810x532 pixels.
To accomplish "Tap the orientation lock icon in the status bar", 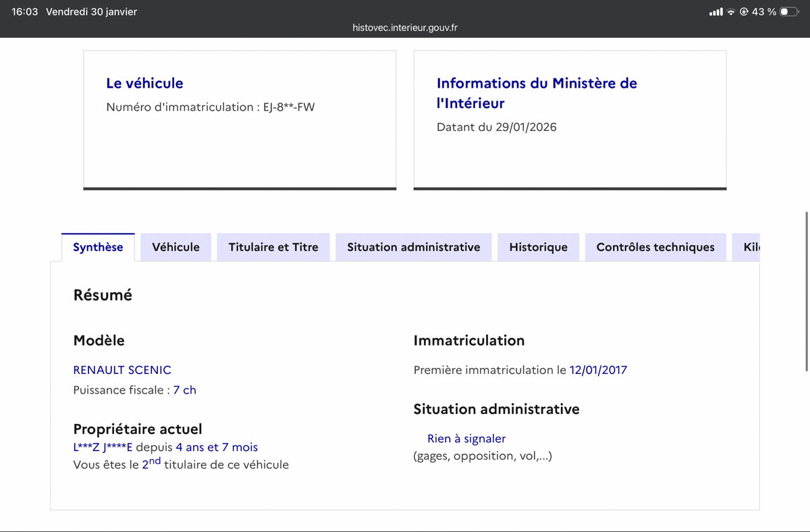I will point(745,11).
